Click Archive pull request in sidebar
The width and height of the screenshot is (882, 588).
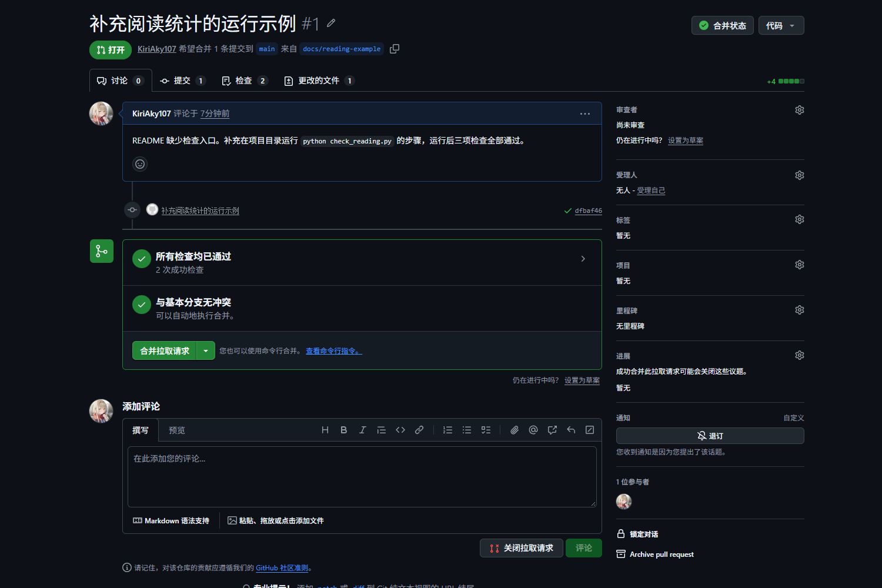pos(655,554)
